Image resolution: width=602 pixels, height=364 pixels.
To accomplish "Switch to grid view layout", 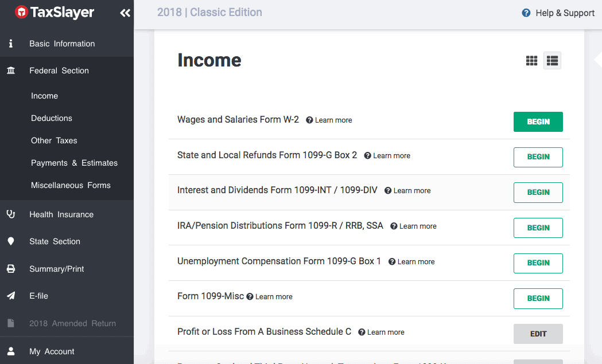I will (x=531, y=60).
